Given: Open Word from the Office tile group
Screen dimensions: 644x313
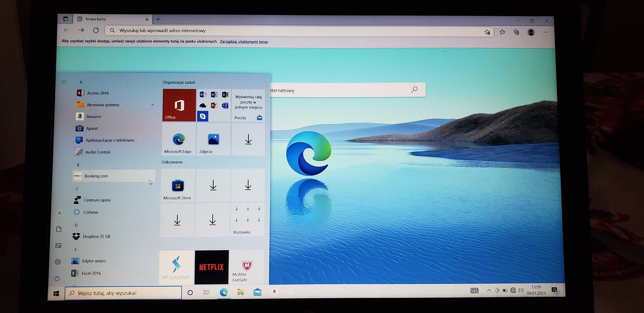Looking at the screenshot, I should [214, 95].
